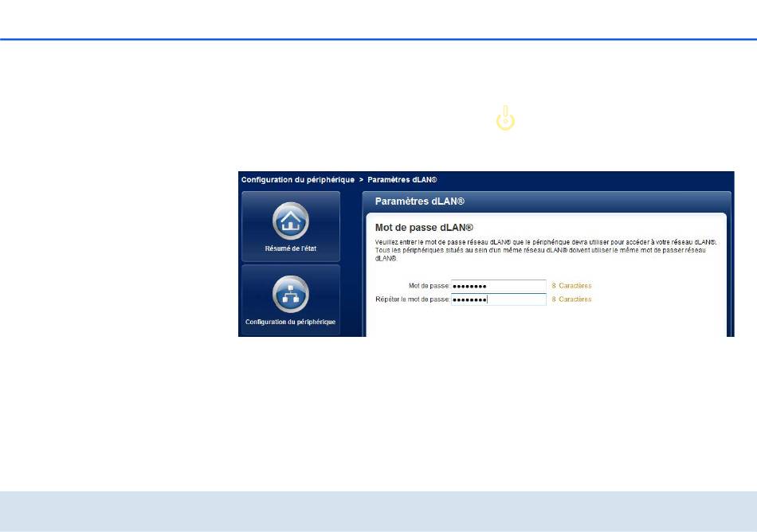The height and width of the screenshot is (532, 757).
Task: Click into the Mot de passe field
Action: [x=499, y=286]
